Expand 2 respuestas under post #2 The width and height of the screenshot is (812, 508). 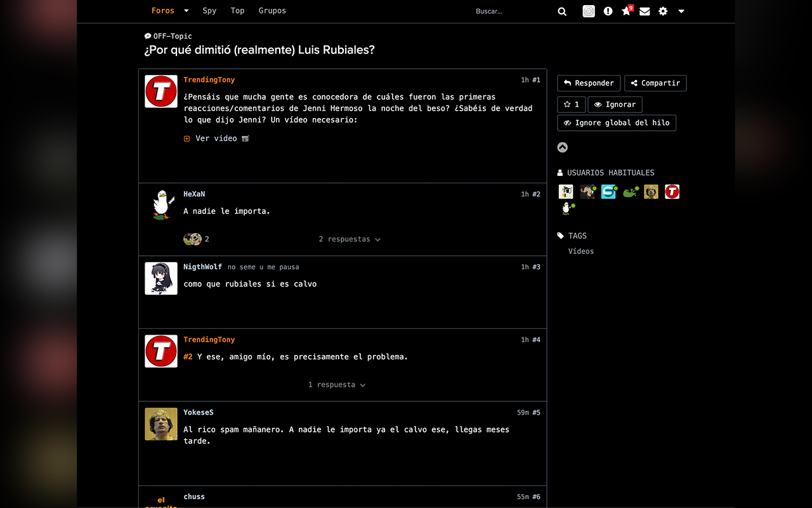(349, 239)
